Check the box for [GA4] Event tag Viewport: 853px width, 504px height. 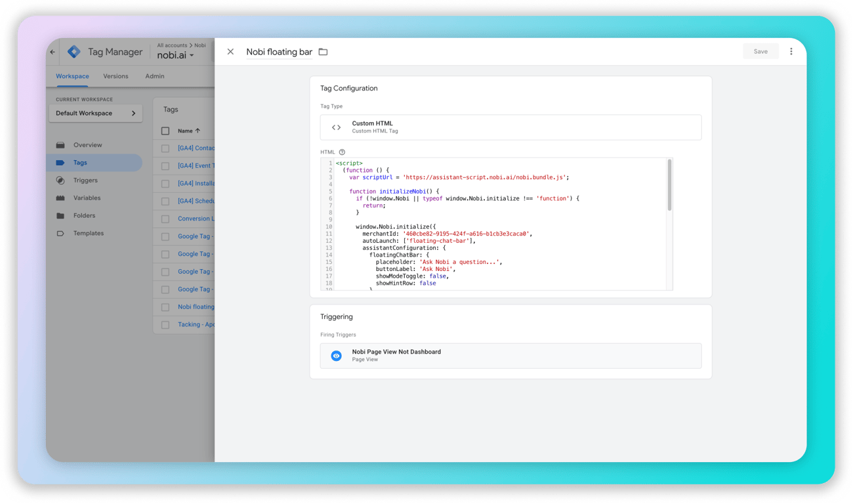coord(165,166)
